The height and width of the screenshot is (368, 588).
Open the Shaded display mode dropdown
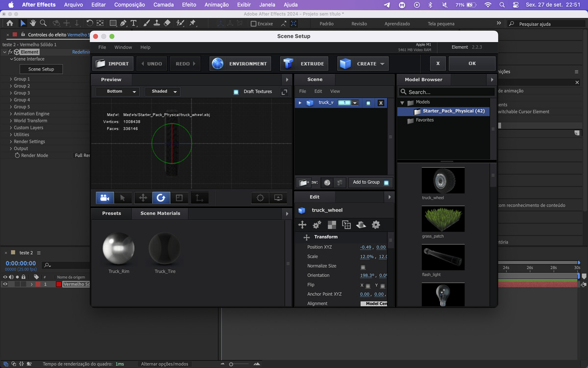[162, 92]
